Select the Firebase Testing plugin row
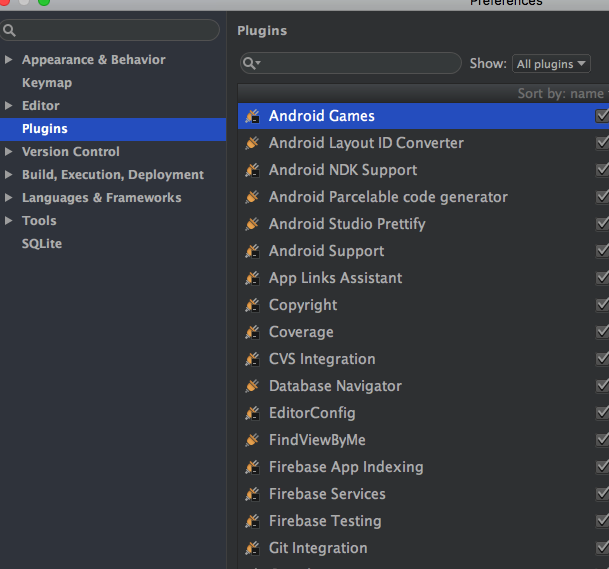This screenshot has width=609, height=569. [423, 521]
